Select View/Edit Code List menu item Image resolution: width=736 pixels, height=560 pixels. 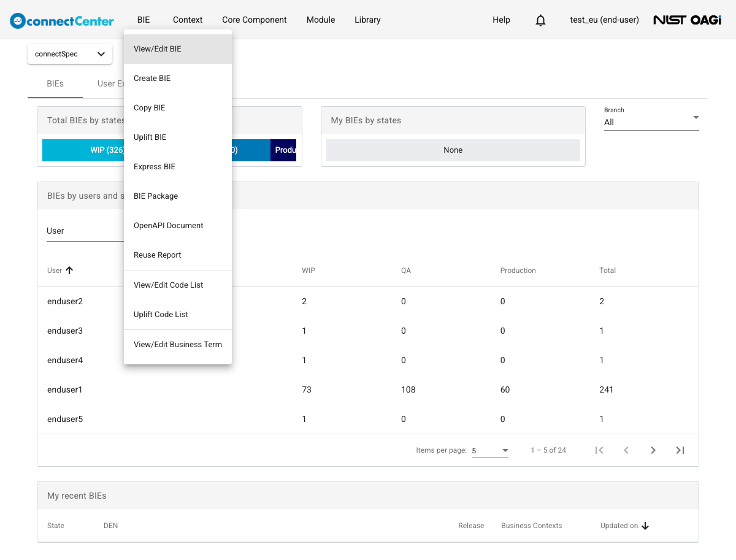178,285
